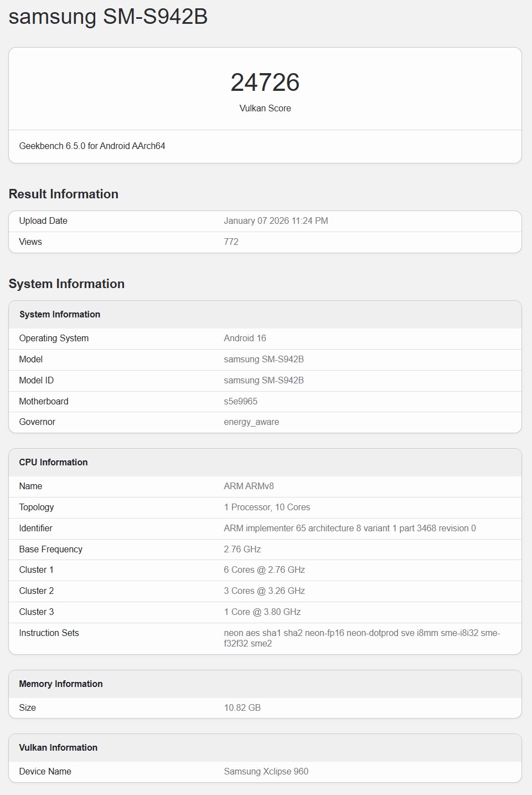This screenshot has width=532, height=795.
Task: Select the upload date January 07 2026 value
Action: click(276, 221)
